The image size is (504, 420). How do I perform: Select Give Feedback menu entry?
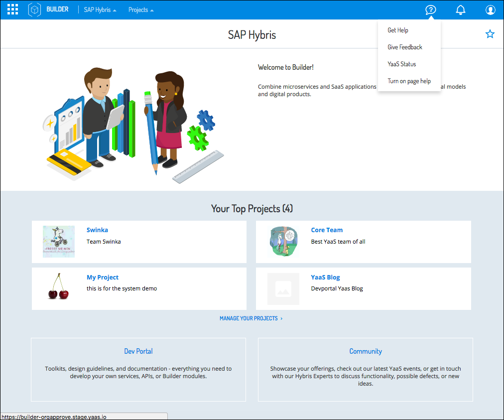pos(405,47)
